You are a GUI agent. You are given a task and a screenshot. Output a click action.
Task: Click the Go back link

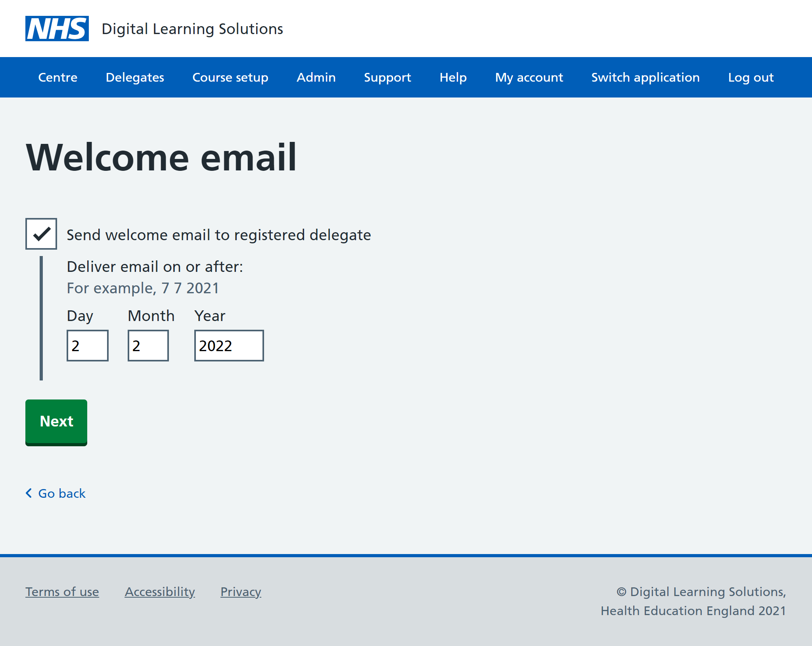[x=61, y=493]
